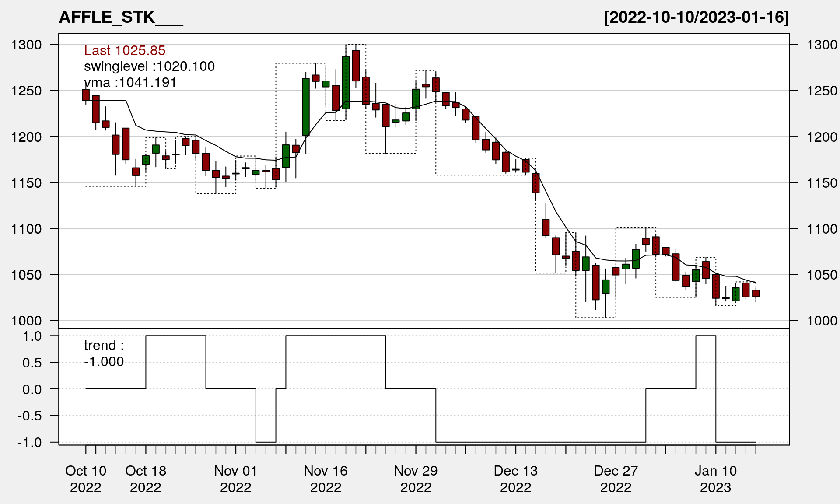Click the tallest green candlestick in mid-November

[x=306, y=107]
